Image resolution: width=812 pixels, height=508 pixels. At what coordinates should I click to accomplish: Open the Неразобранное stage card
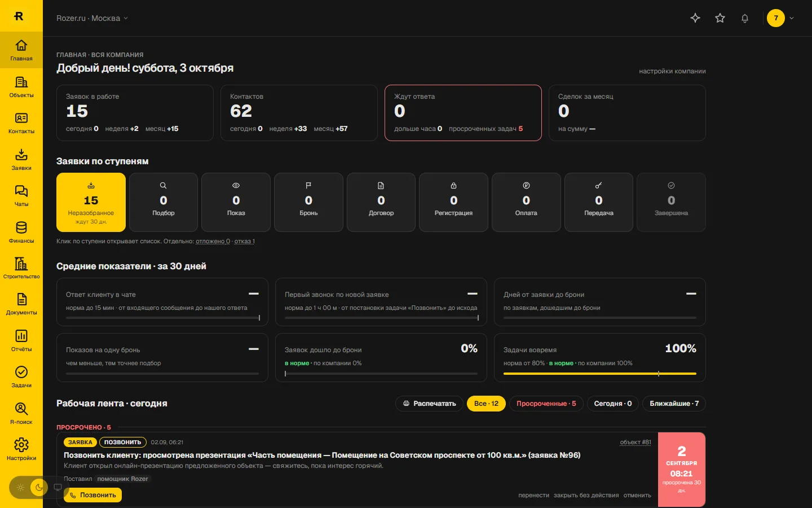(91, 202)
